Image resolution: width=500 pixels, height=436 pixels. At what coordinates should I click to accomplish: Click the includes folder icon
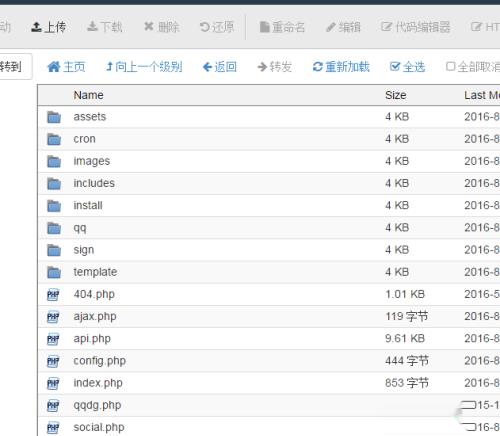pyautogui.click(x=54, y=183)
